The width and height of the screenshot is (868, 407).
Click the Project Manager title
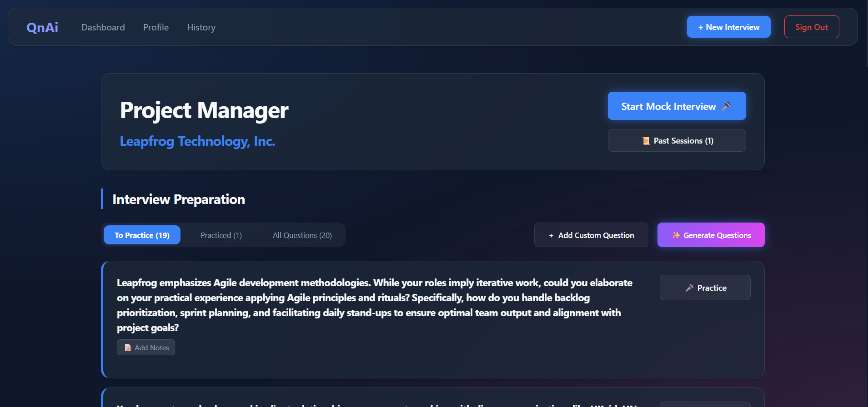204,110
